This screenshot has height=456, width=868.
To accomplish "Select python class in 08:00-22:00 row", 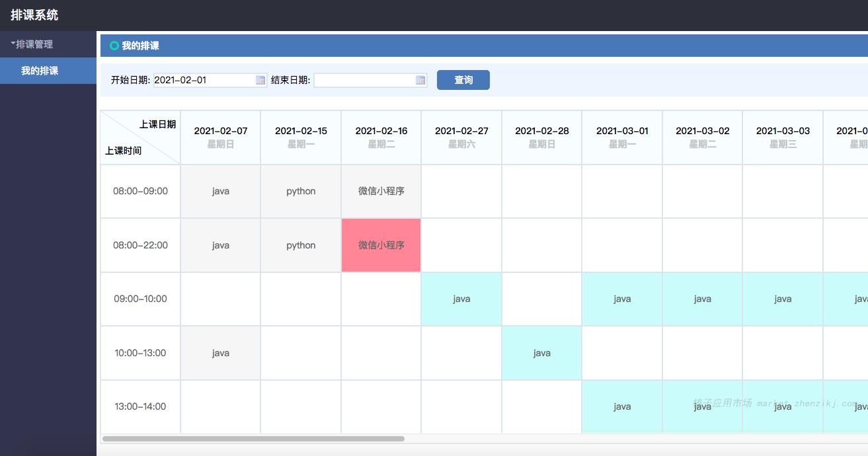I will pyautogui.click(x=301, y=245).
